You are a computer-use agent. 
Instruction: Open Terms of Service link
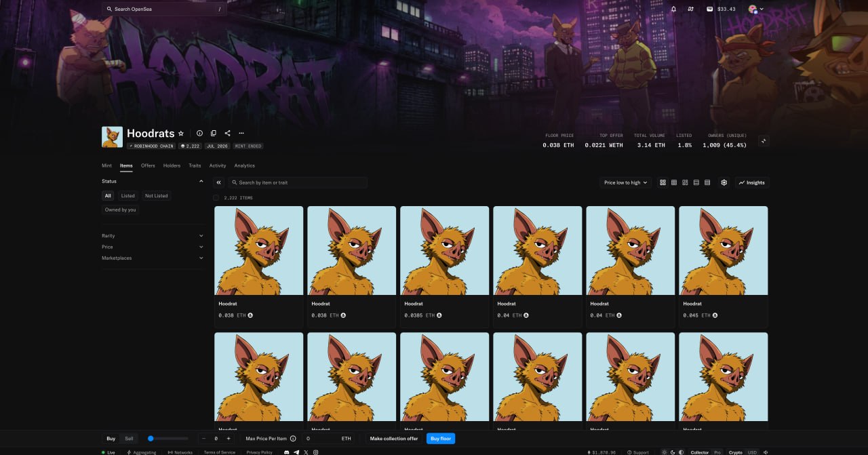pyautogui.click(x=220, y=452)
